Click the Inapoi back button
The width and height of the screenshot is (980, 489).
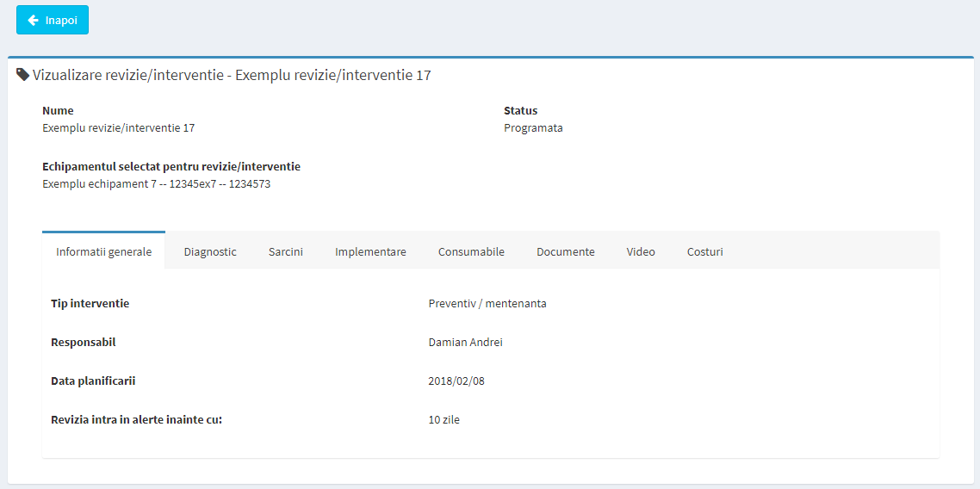click(x=53, y=20)
